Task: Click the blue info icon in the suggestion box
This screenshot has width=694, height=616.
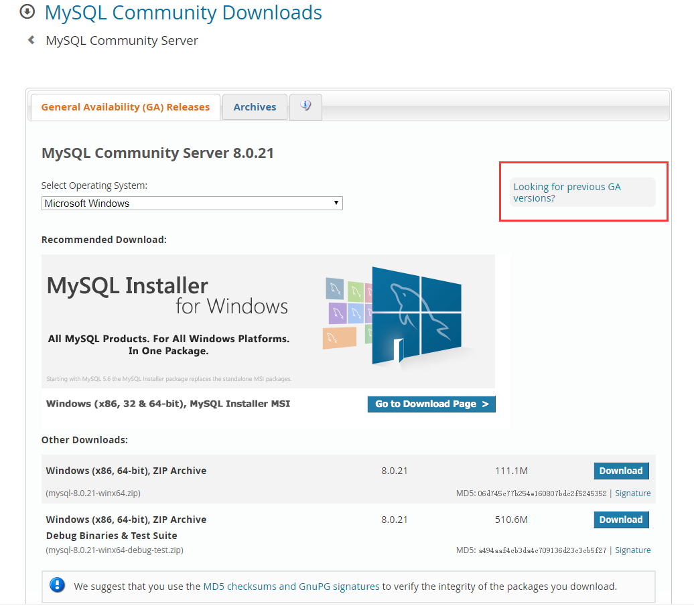Action: click(57, 585)
